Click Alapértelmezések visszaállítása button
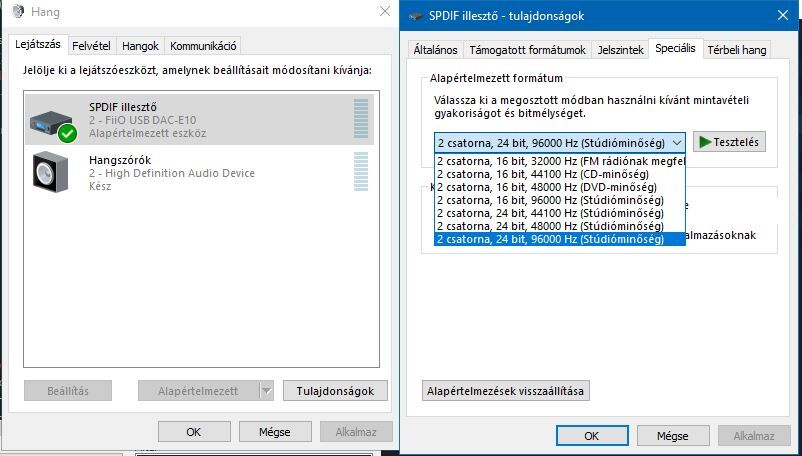The width and height of the screenshot is (802, 456). pyautogui.click(x=507, y=390)
